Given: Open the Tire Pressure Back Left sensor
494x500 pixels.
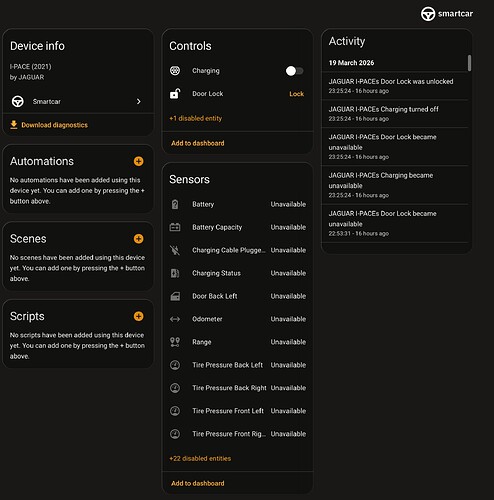Looking at the screenshot, I should click(x=238, y=365).
